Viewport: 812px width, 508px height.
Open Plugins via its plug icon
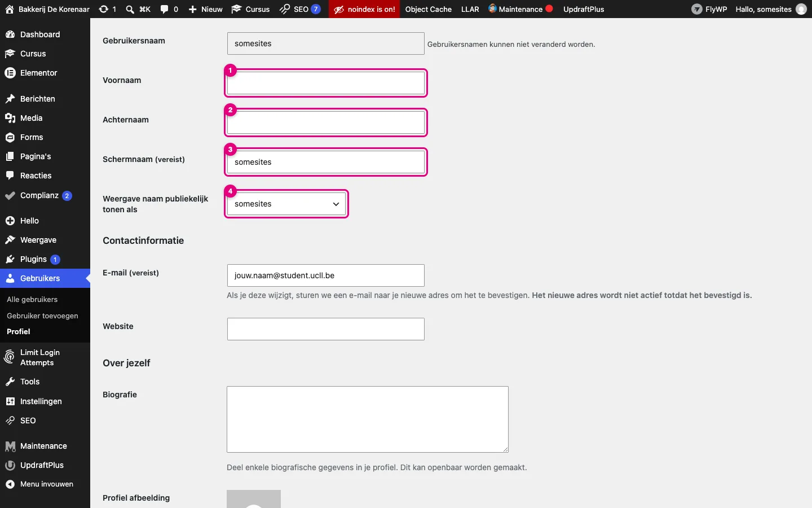point(10,259)
